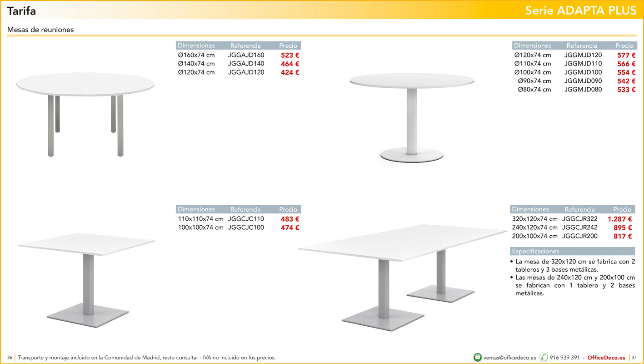Select dimension 240x120x74 cm
644x364 pixels.
coord(535,227)
